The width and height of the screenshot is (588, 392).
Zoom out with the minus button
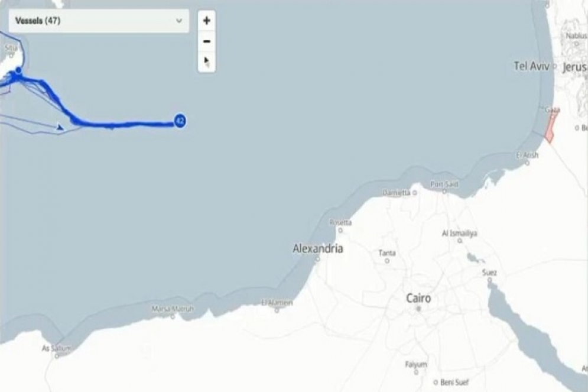[207, 41]
